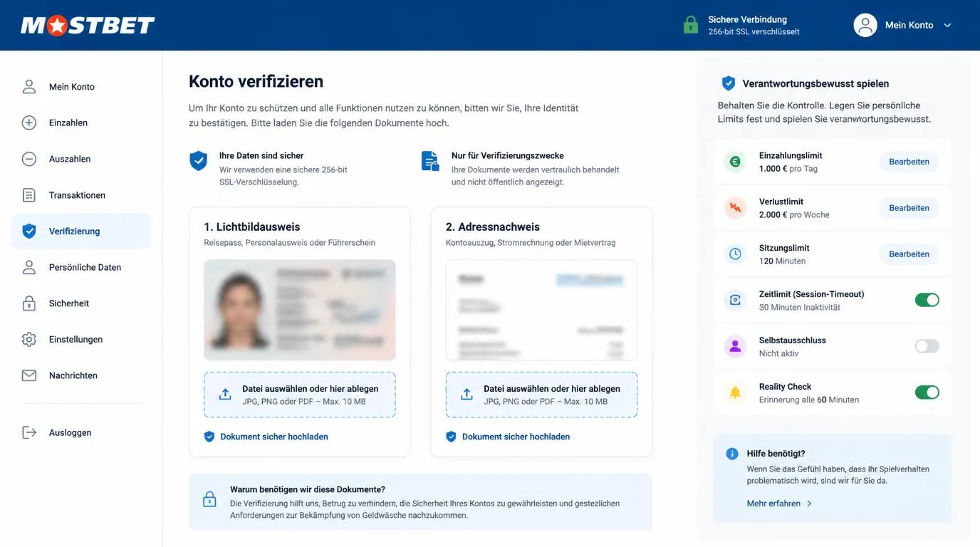
Task: Click the shield icon beside Ihre Daten sind sicher
Action: (198, 160)
